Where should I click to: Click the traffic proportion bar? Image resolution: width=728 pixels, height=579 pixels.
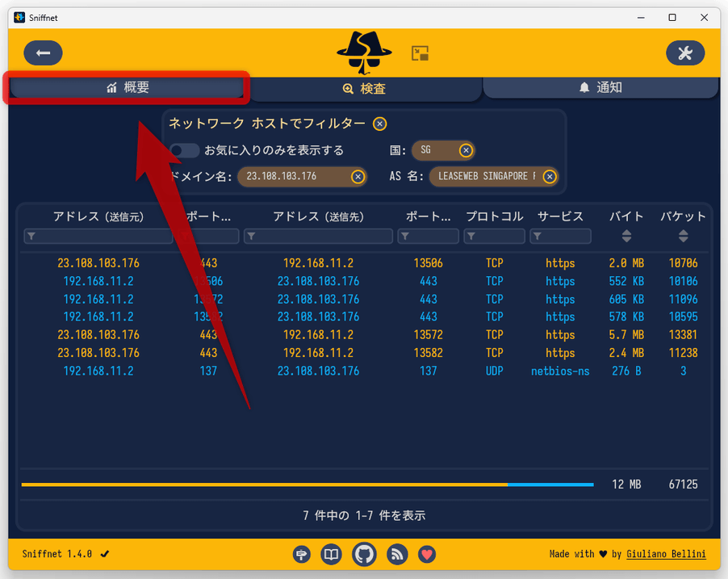[x=308, y=485]
